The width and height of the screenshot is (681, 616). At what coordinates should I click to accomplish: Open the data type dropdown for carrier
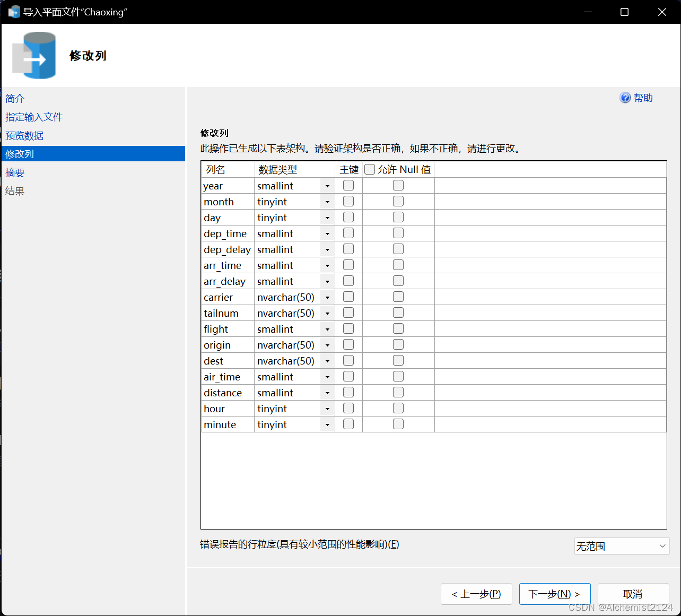(327, 297)
